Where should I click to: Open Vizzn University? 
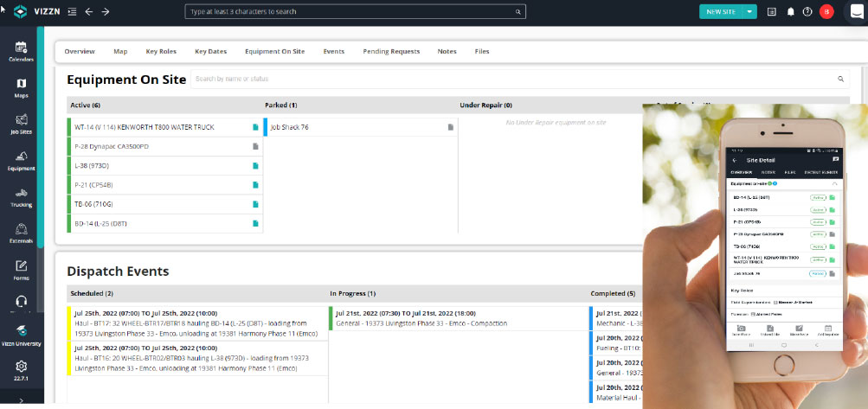coord(21,336)
